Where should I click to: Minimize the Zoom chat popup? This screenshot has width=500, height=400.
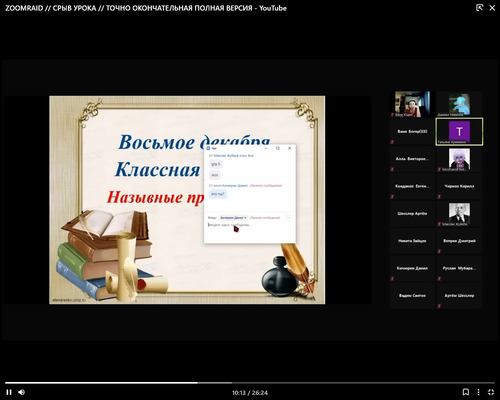point(266,148)
